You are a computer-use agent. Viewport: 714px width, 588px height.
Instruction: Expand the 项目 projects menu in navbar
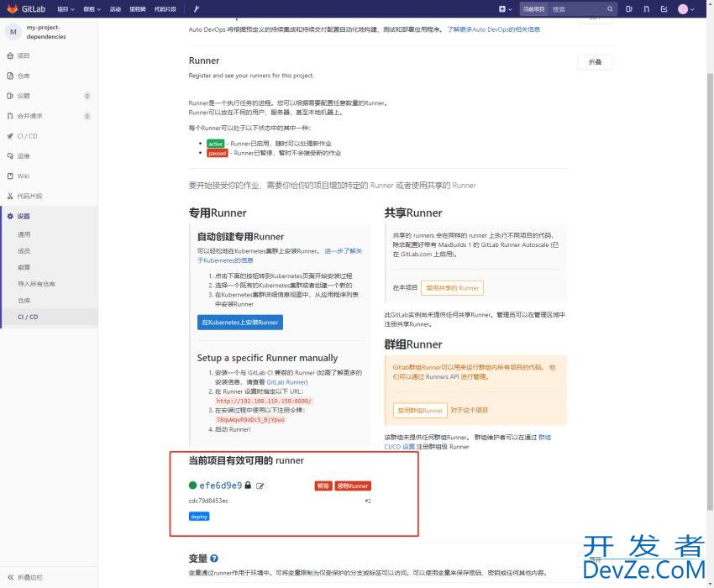[66, 9]
